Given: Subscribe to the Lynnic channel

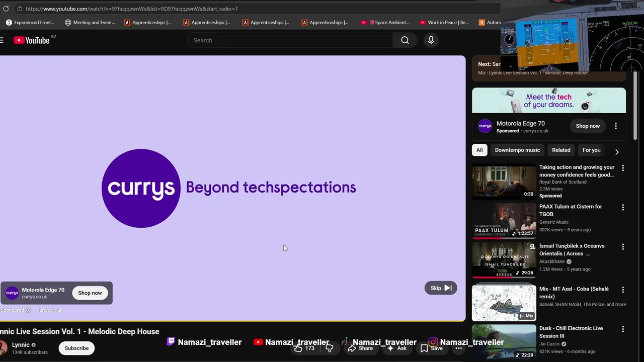Looking at the screenshot, I should tap(76, 348).
